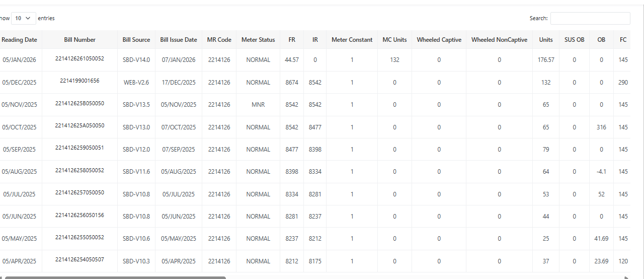Click the MNR meter status cell
The height and width of the screenshot is (279, 644).
258,105
